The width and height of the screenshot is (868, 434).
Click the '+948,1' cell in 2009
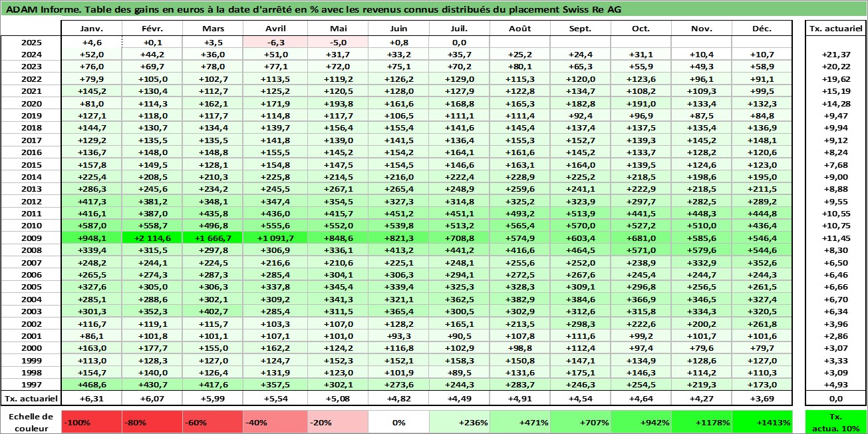92,238
